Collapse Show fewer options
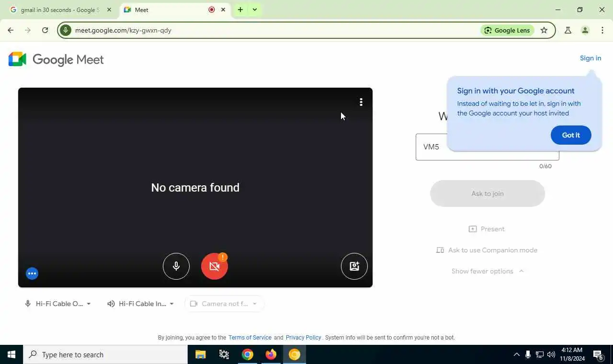The width and height of the screenshot is (613, 364). click(x=488, y=271)
